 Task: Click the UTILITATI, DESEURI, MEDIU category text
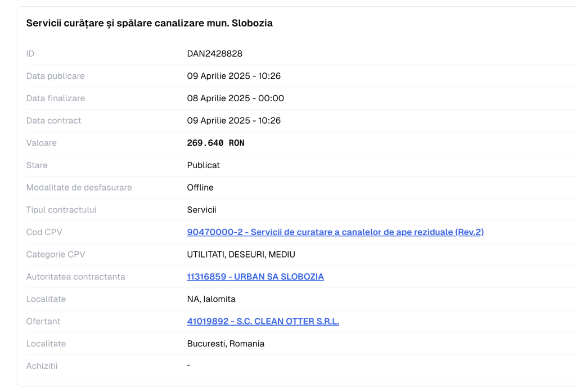click(x=241, y=254)
